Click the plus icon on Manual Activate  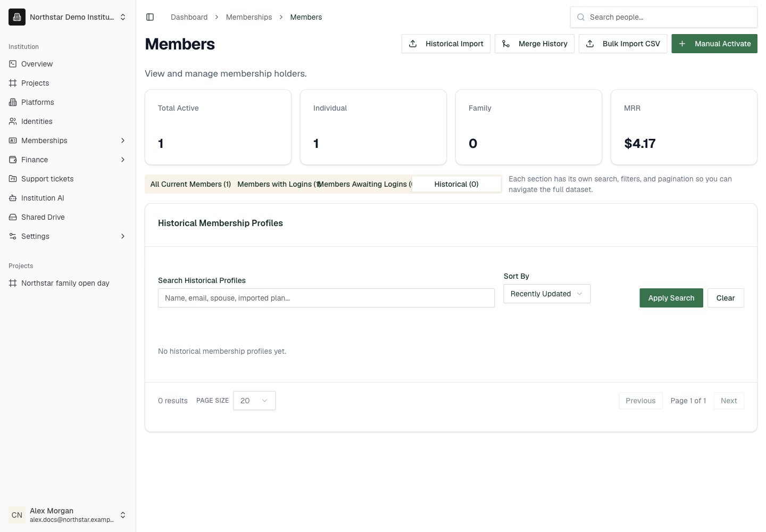(682, 44)
